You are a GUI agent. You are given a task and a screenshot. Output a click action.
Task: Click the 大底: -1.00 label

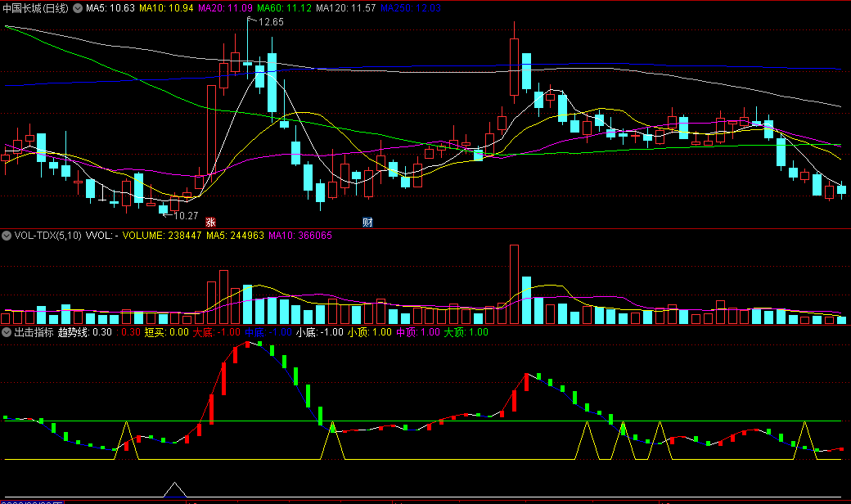tap(216, 332)
